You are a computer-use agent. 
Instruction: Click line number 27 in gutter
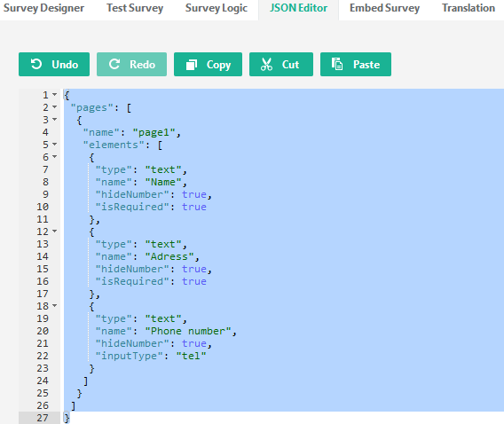tap(43, 418)
